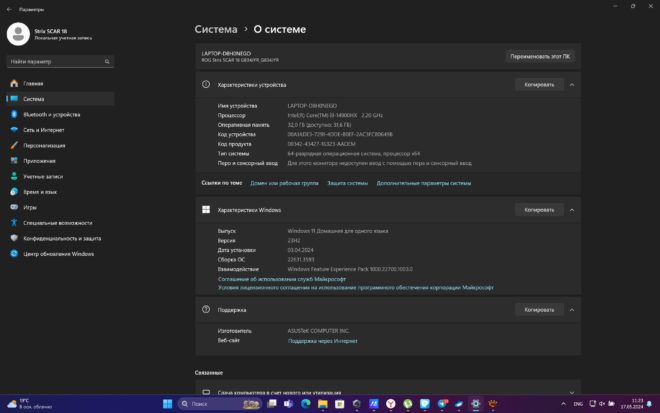
Task: Open Task View on the taskbar
Action: pos(272,404)
